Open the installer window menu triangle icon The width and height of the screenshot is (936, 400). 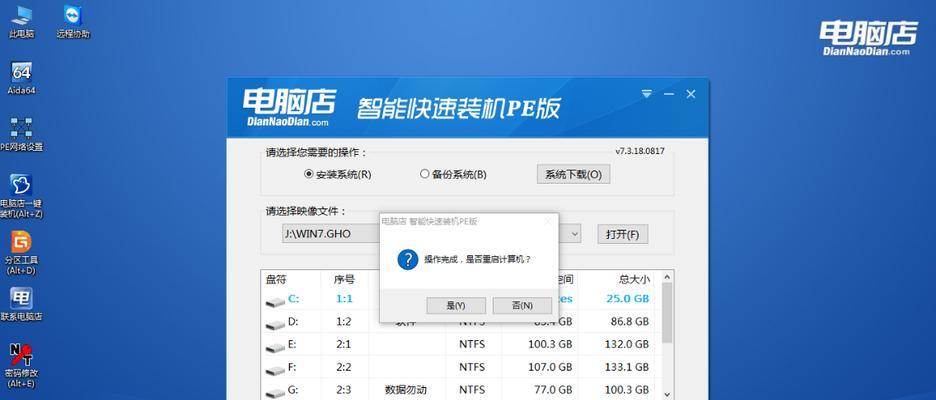[x=646, y=94]
